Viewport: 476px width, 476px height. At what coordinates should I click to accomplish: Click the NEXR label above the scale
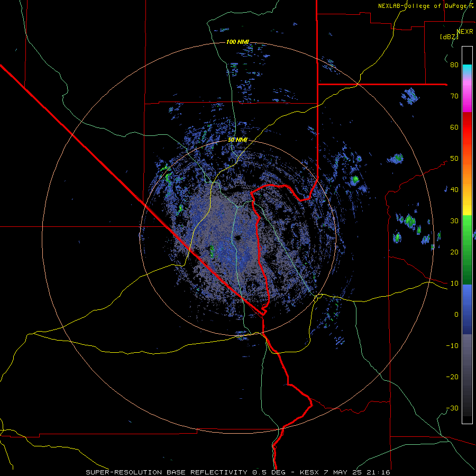click(465, 32)
